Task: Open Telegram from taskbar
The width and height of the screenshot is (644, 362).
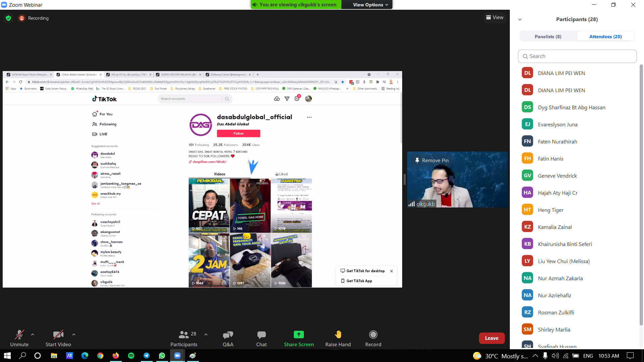Action: pos(147,356)
